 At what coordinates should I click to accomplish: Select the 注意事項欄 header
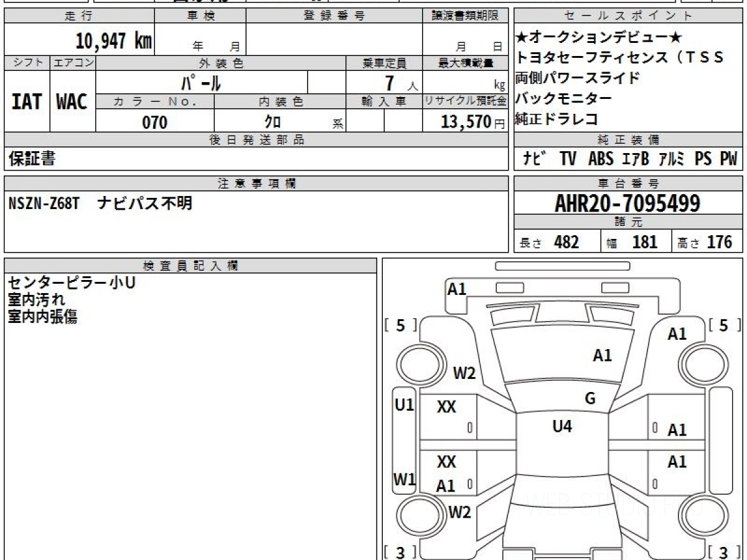(256, 184)
